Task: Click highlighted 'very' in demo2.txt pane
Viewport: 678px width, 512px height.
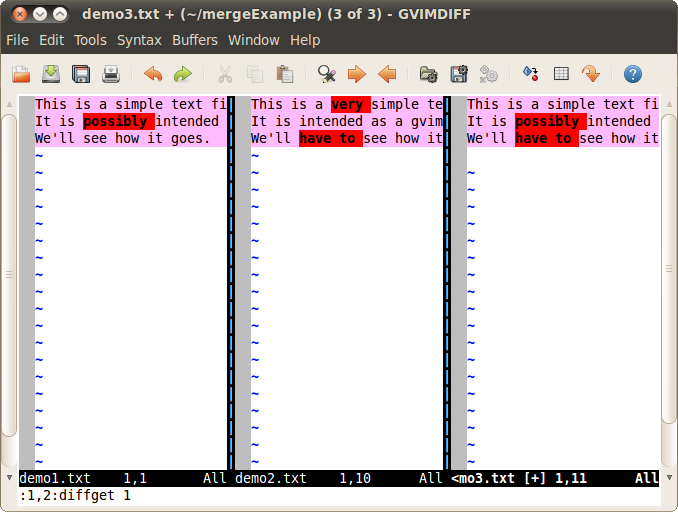Action: point(351,105)
